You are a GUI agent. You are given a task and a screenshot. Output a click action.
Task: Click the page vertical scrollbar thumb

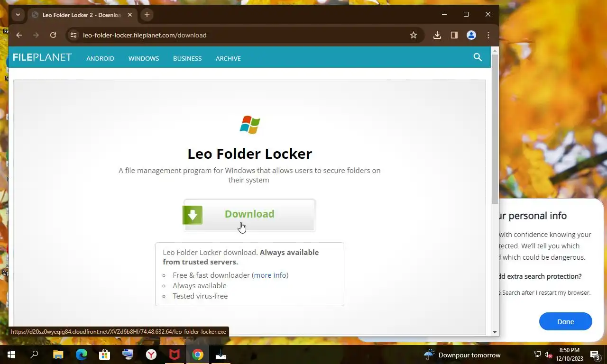495,129
